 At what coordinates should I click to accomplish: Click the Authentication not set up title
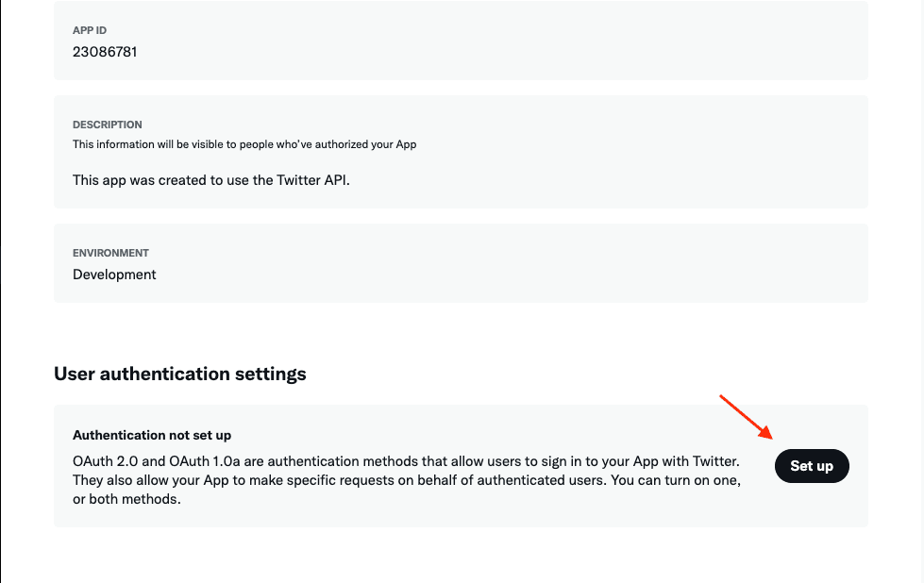point(152,435)
